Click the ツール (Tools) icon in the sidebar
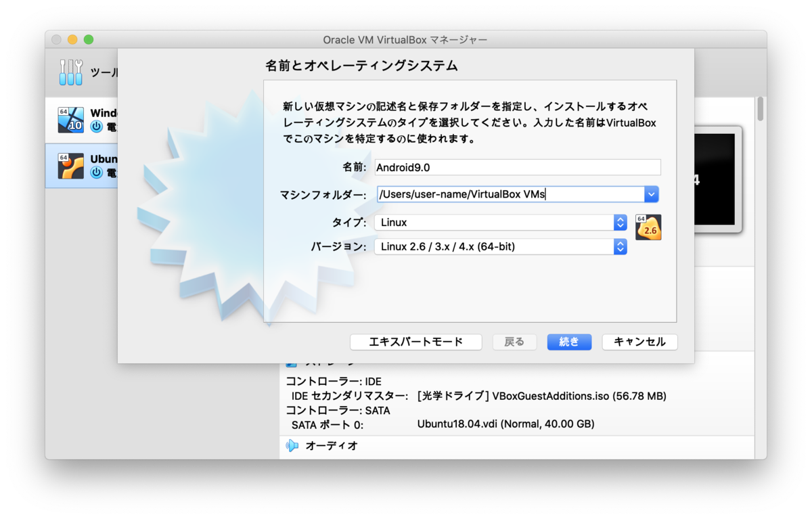Screen dimensions: 812x519 [70, 72]
